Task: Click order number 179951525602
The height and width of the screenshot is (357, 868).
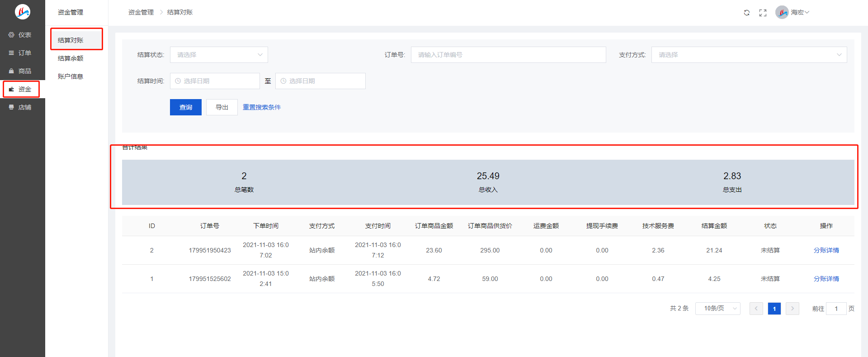Action: pos(210,279)
